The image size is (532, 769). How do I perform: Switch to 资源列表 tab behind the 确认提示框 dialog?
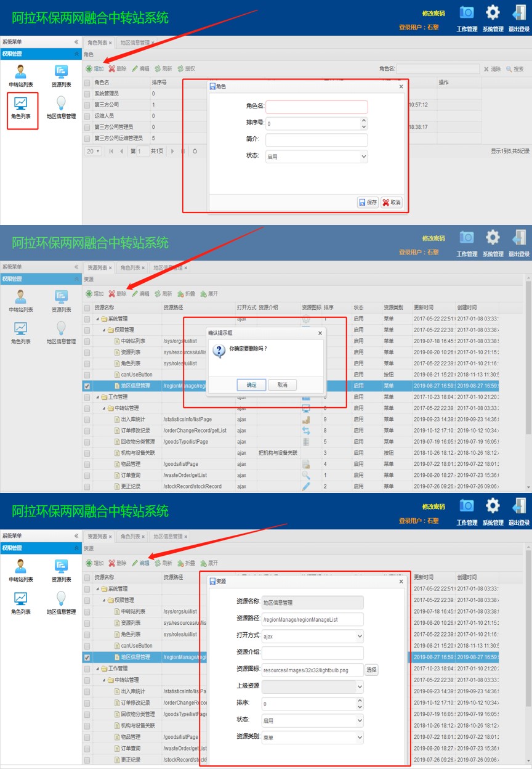99,268
